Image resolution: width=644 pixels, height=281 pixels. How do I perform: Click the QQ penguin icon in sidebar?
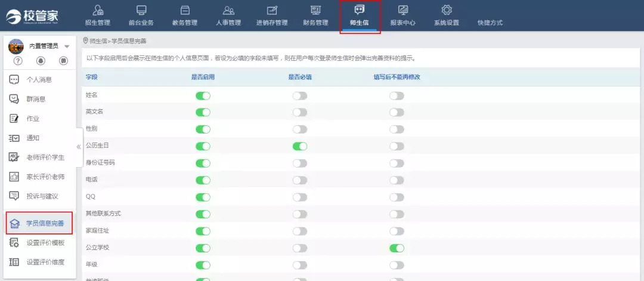41,61
